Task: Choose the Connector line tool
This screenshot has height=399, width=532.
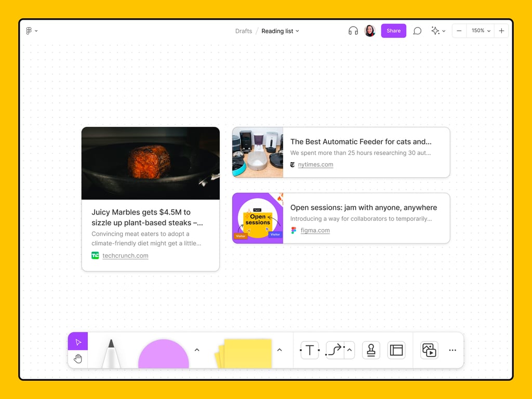Action: (x=335, y=350)
